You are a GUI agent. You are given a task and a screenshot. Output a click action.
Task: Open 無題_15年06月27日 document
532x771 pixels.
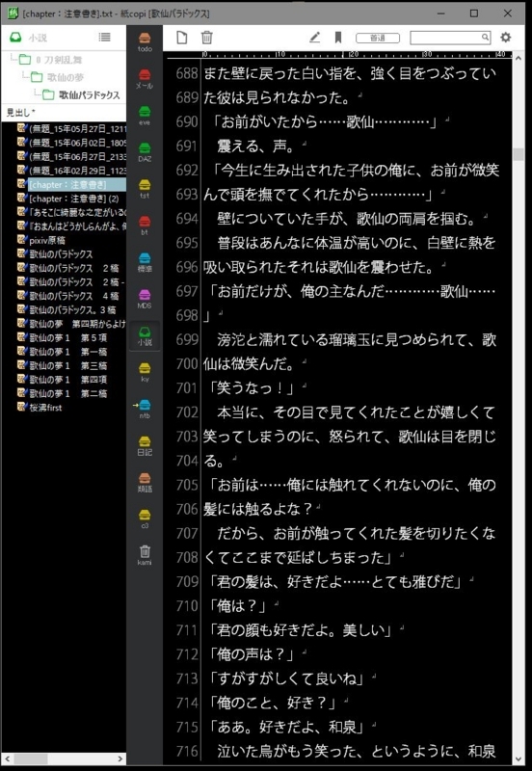(x=71, y=156)
